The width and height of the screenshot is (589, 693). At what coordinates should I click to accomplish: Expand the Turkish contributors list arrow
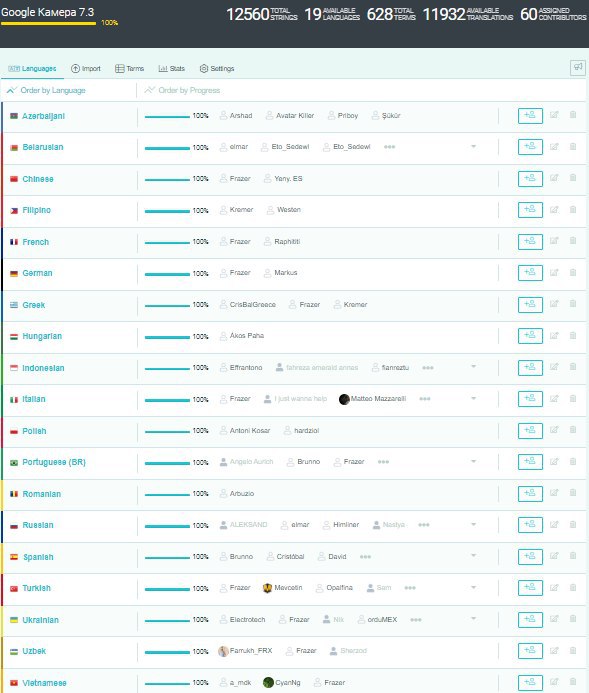(x=473, y=587)
